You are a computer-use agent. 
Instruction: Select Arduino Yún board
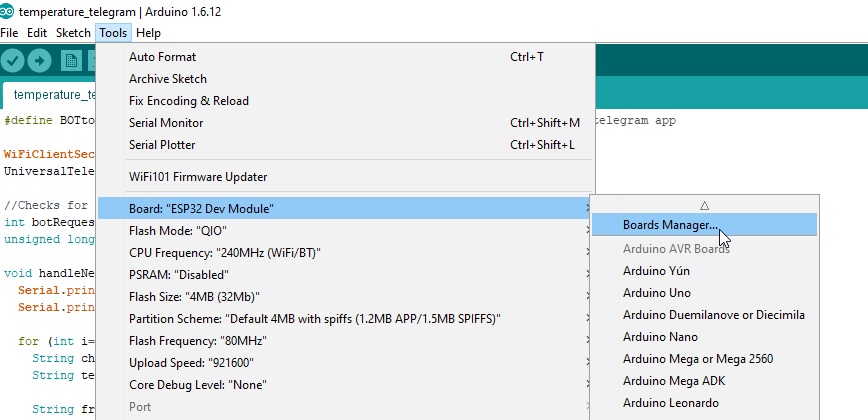click(x=704, y=271)
